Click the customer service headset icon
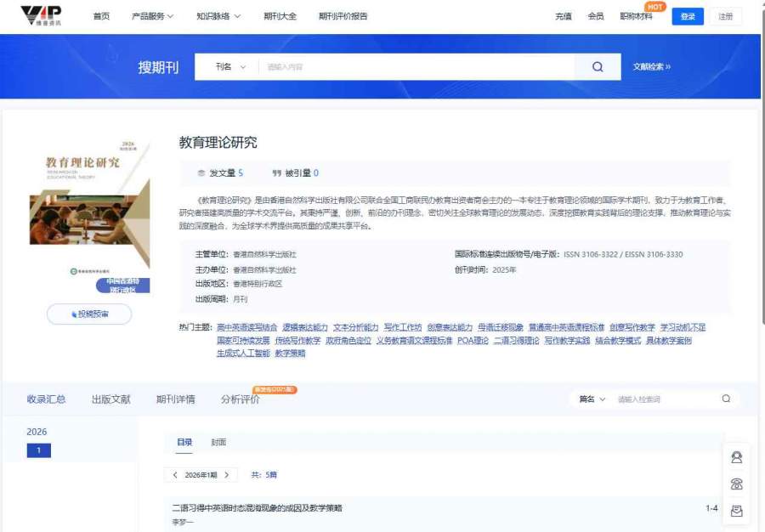The width and height of the screenshot is (765, 532). point(736,457)
